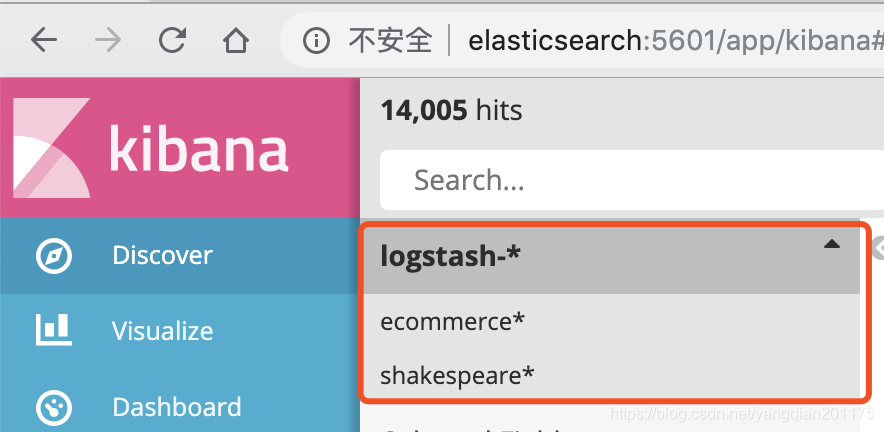Open the Visualize bar chart icon
884x432 pixels.
[x=54, y=330]
